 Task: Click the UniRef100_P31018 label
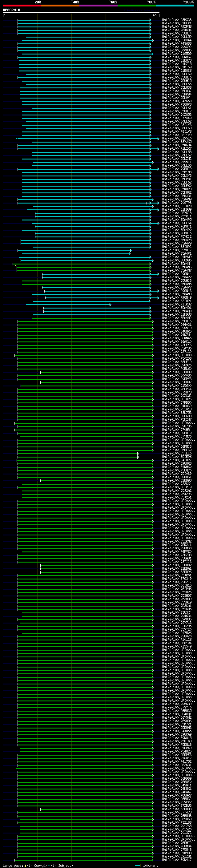click(177, 410)
